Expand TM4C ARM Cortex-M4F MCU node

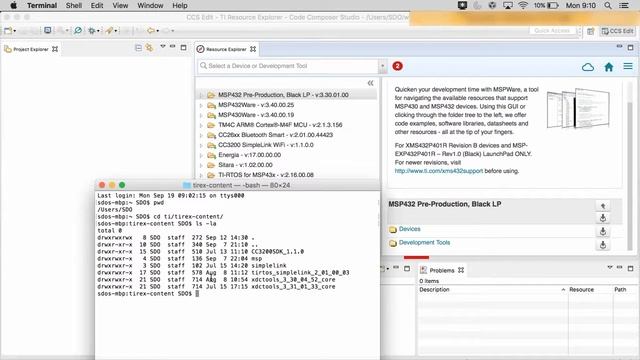(201, 125)
